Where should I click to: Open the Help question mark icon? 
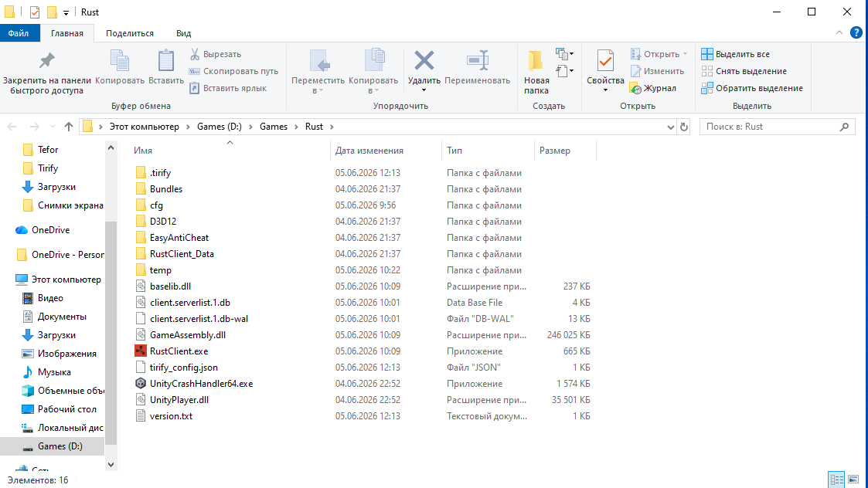point(856,33)
